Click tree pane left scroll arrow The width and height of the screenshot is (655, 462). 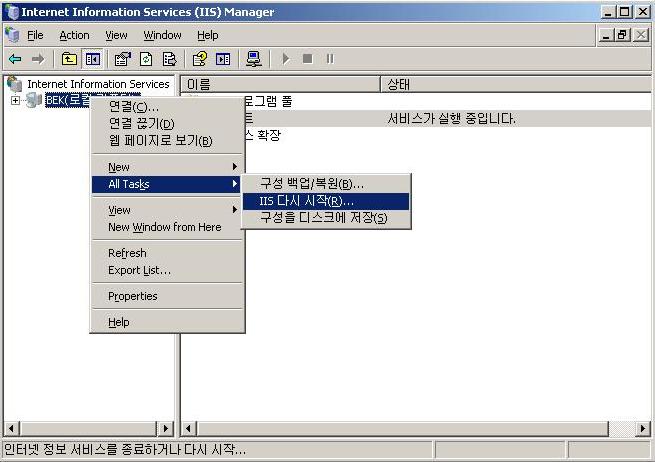[x=12, y=428]
